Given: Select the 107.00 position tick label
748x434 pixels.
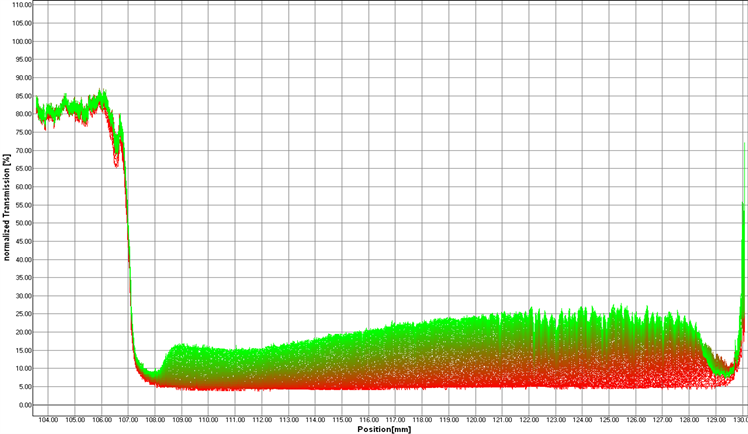Looking at the screenshot, I should click(x=128, y=419).
